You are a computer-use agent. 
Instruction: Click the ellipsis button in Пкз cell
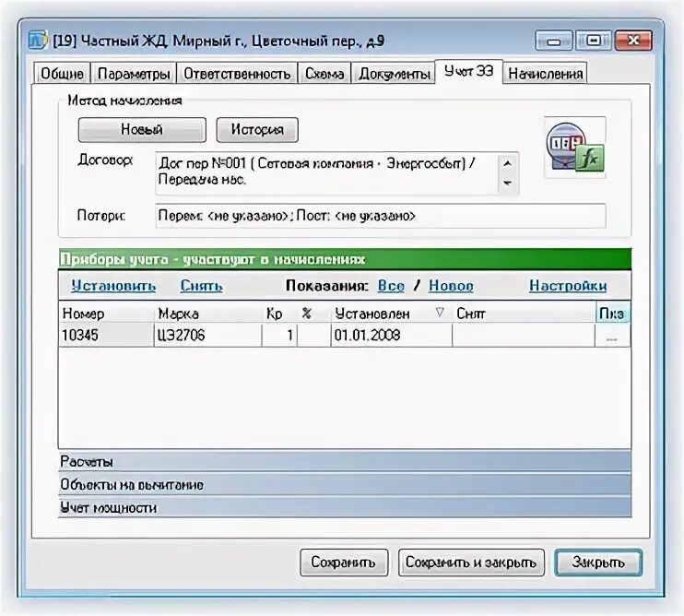[612, 336]
